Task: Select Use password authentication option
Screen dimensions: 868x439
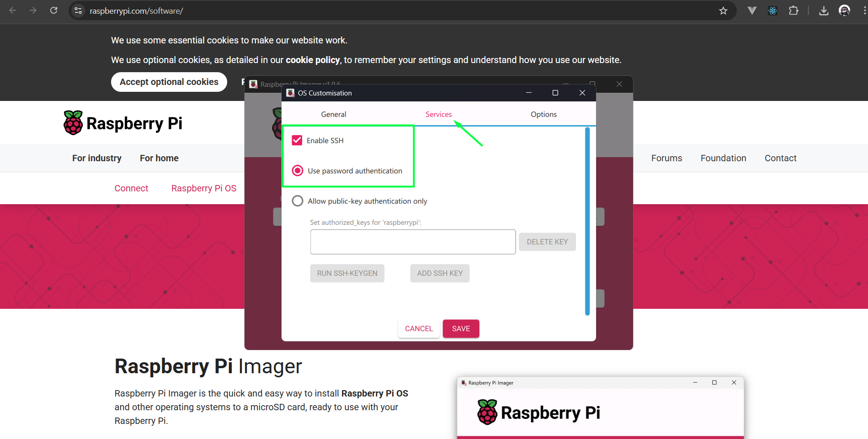Action: coord(298,170)
